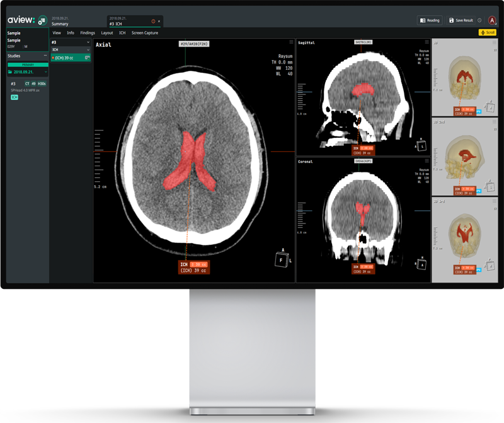Open the top 3D view hamburger menu

(x=495, y=42)
